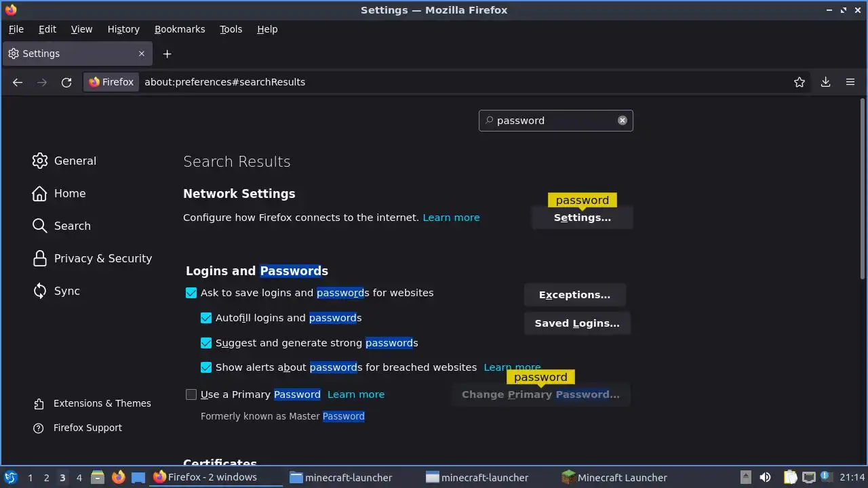This screenshot has width=868, height=488.
Task: Open General settings category
Action: click(64, 161)
